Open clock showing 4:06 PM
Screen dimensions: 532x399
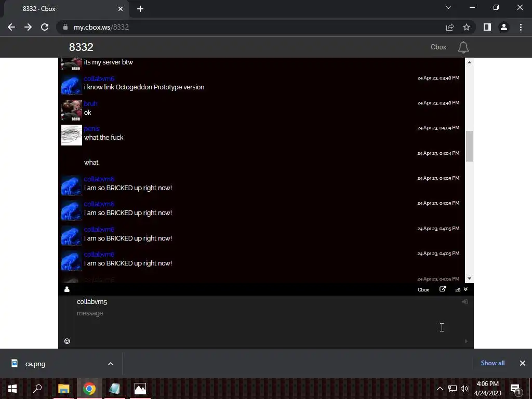pyautogui.click(x=487, y=389)
